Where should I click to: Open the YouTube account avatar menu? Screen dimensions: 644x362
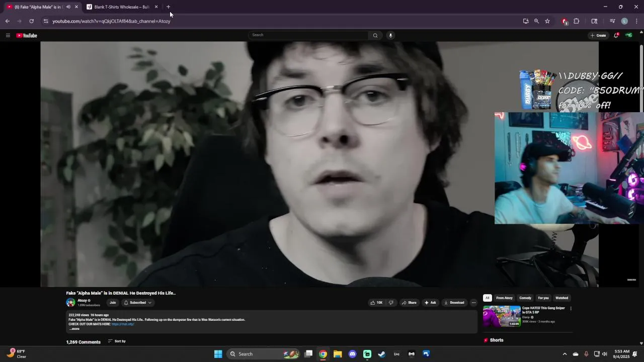(x=628, y=35)
